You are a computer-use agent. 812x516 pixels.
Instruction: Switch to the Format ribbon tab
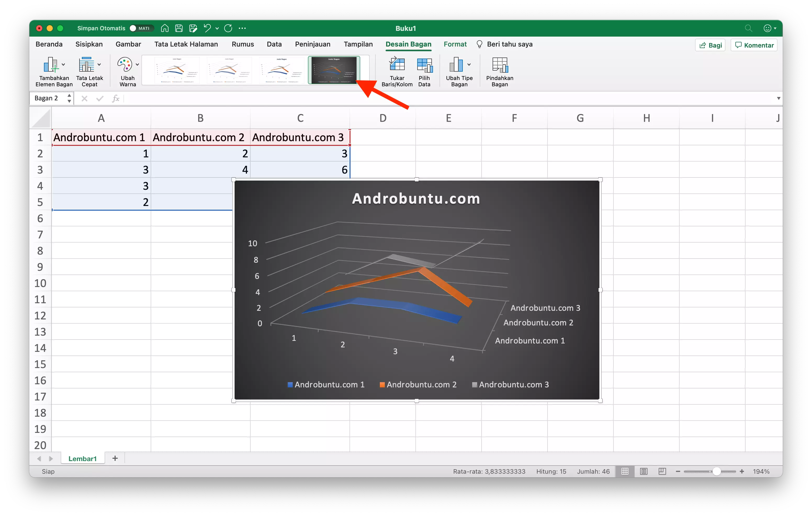click(455, 44)
